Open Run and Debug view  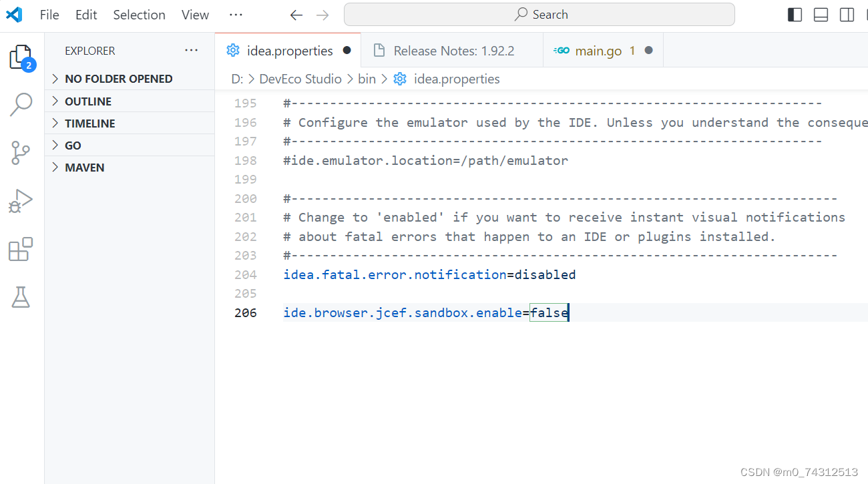click(21, 201)
